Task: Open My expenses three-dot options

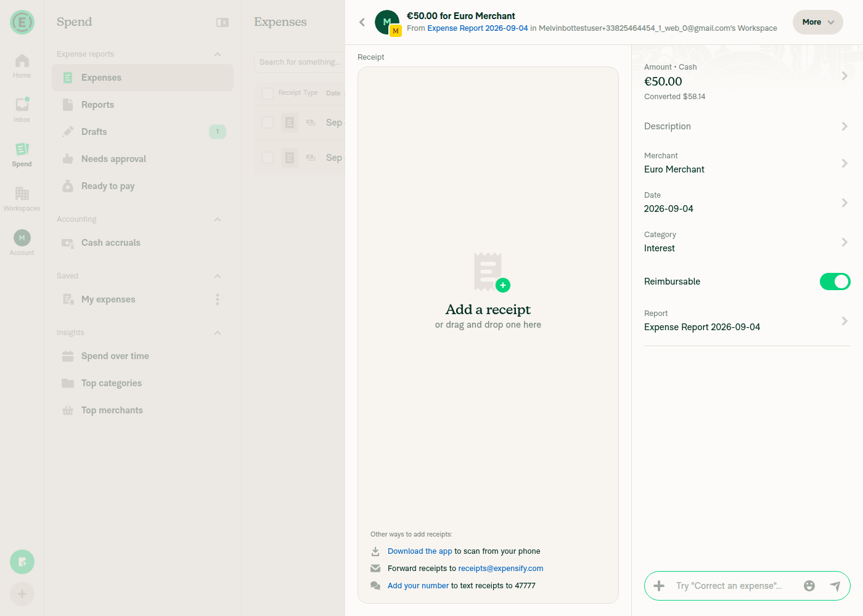Action: tap(218, 299)
